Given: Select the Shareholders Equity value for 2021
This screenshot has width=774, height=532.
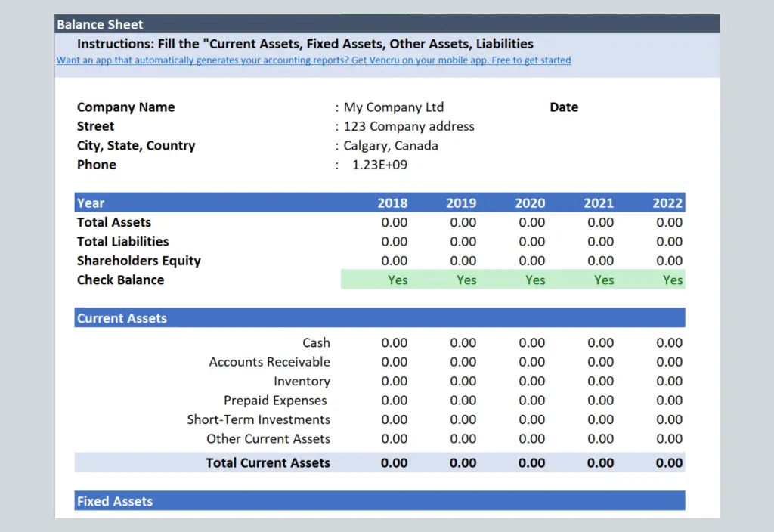Looking at the screenshot, I should (600, 261).
